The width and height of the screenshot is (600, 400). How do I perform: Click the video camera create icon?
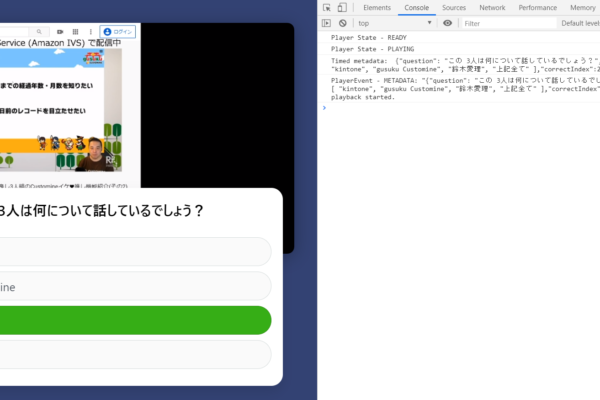[x=60, y=32]
